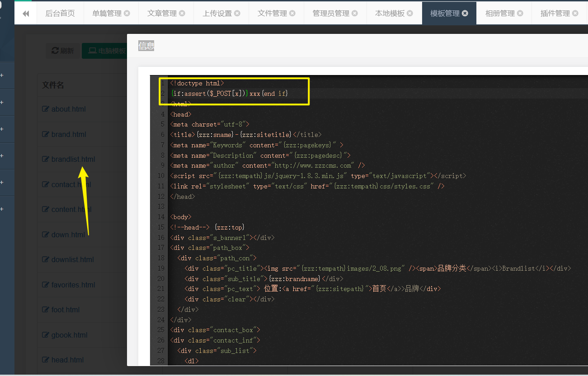Click edit icon beside contact.html
Screen dimensions: 588x376
[46, 184]
